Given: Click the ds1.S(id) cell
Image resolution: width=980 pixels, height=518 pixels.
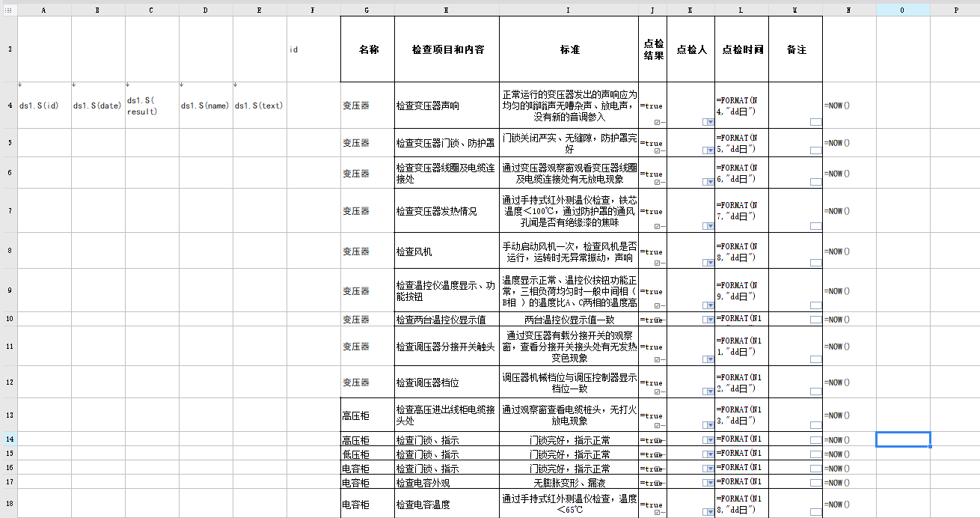Looking at the screenshot, I should coord(44,106).
